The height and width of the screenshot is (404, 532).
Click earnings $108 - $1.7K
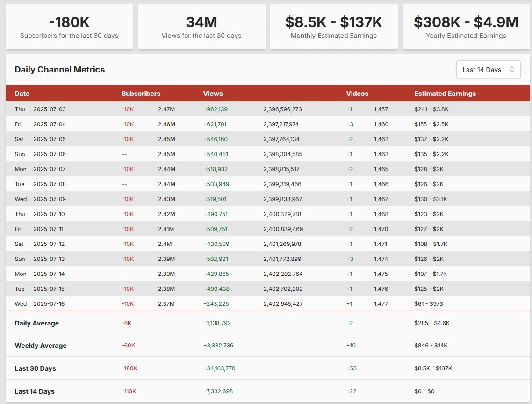(x=431, y=244)
